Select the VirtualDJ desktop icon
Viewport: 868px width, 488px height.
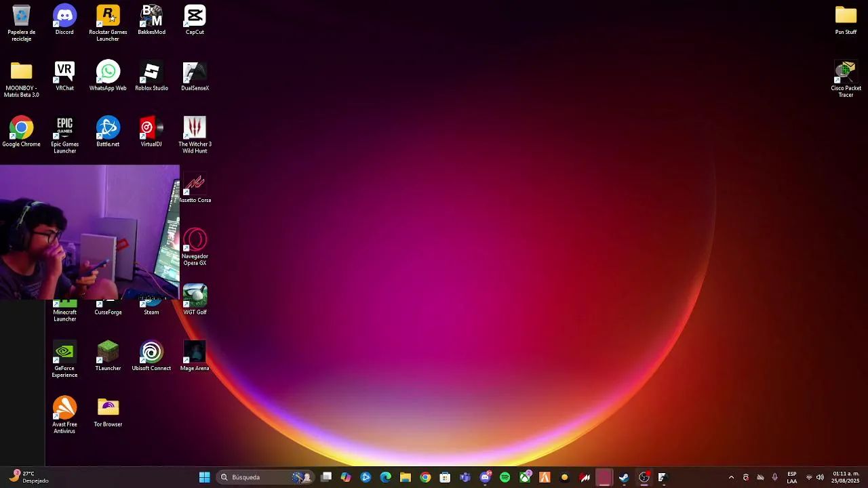(x=151, y=132)
